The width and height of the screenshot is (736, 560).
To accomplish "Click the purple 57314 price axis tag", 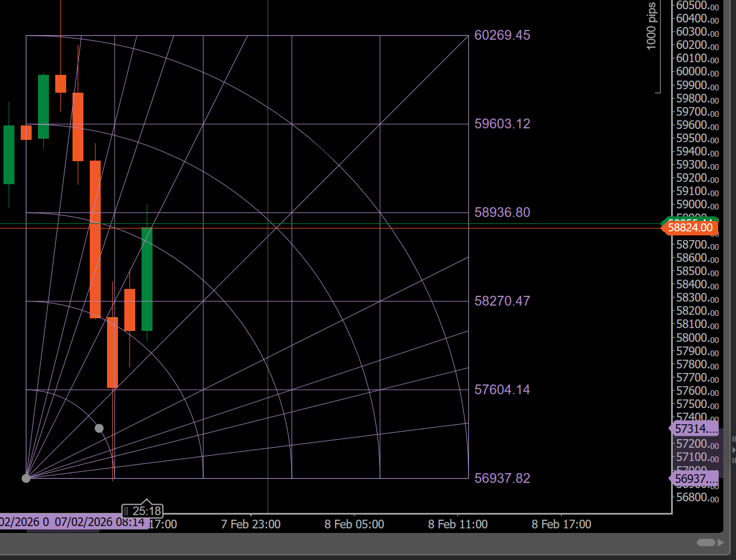I will point(696,429).
